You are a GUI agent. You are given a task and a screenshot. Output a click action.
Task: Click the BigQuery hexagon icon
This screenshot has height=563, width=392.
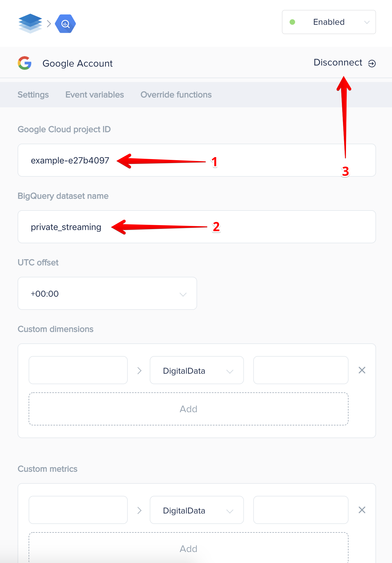[65, 24]
